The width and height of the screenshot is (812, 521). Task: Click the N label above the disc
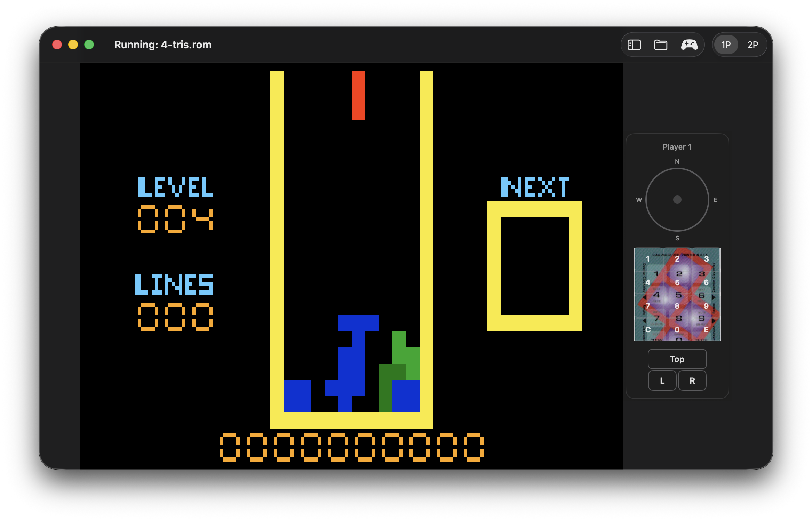tap(677, 161)
